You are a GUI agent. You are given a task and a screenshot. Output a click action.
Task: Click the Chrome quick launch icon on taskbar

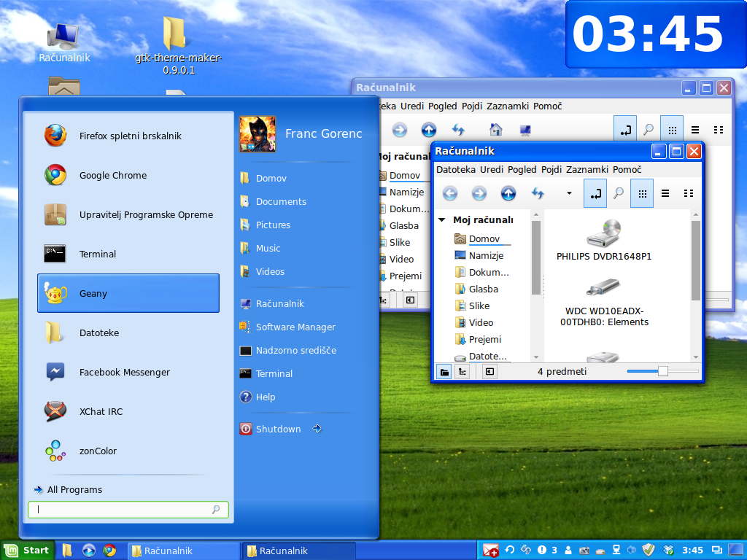(109, 551)
